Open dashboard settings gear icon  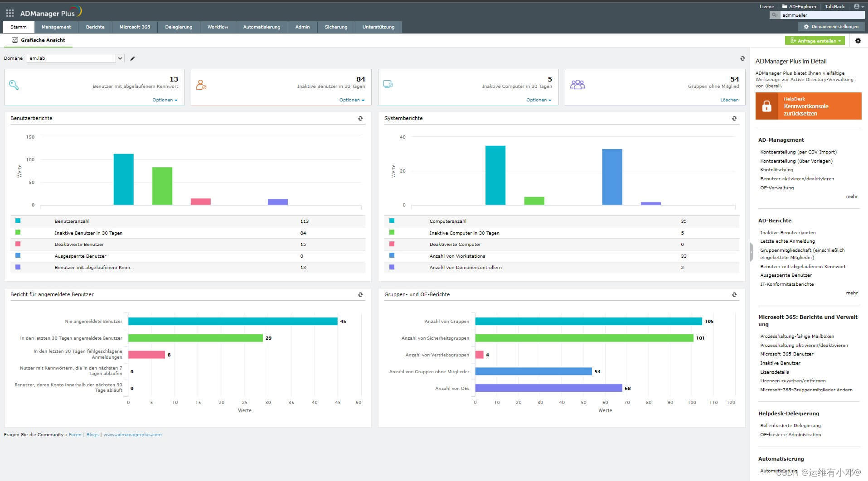click(x=858, y=41)
